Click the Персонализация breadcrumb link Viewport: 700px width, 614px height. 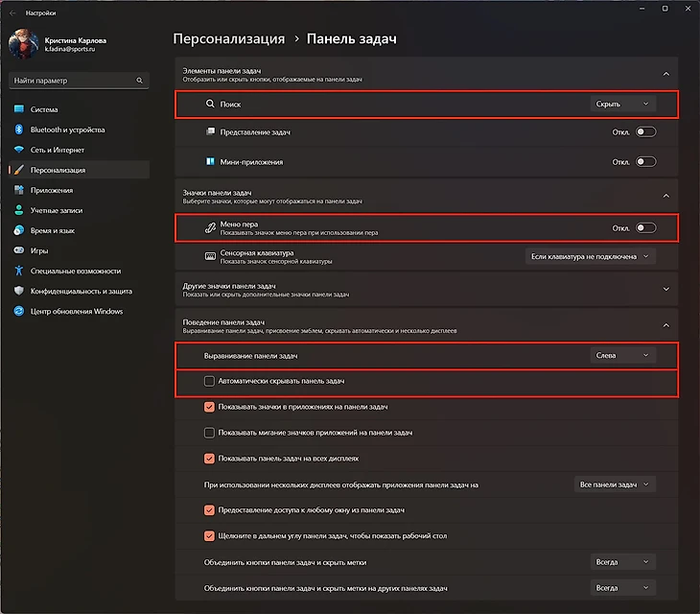pyautogui.click(x=228, y=39)
